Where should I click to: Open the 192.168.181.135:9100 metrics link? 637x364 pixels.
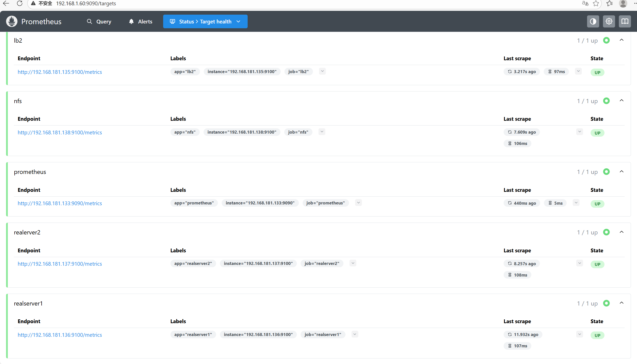60,72
